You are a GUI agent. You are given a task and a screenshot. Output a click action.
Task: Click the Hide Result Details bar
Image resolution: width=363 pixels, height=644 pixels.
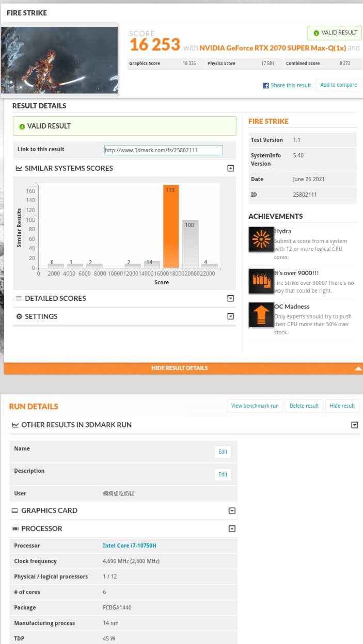[183, 368]
